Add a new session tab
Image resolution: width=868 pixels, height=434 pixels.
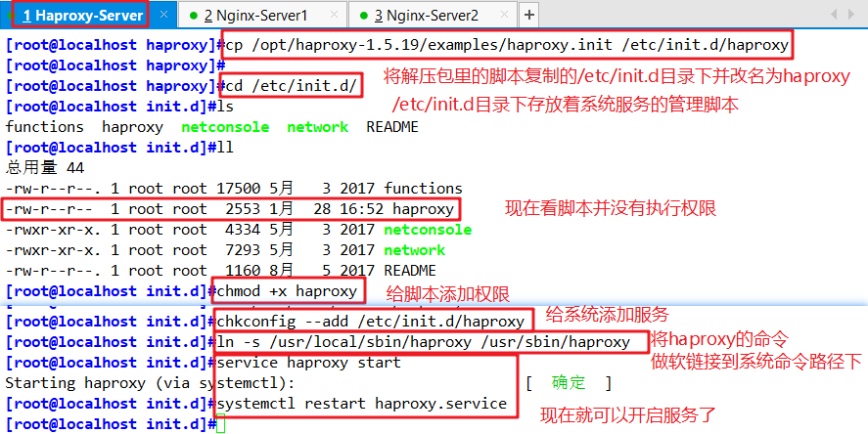click(x=529, y=15)
